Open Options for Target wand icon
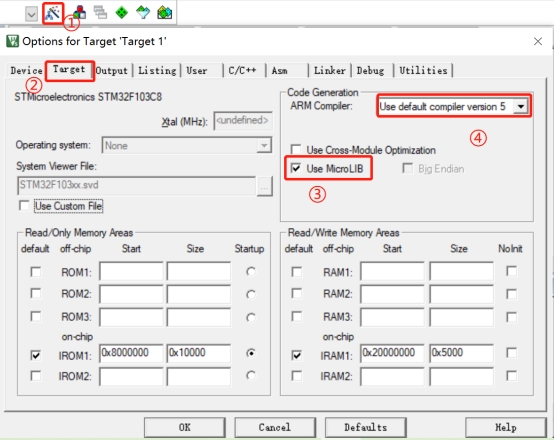Viewport: 554px width, 441px height. [x=53, y=13]
